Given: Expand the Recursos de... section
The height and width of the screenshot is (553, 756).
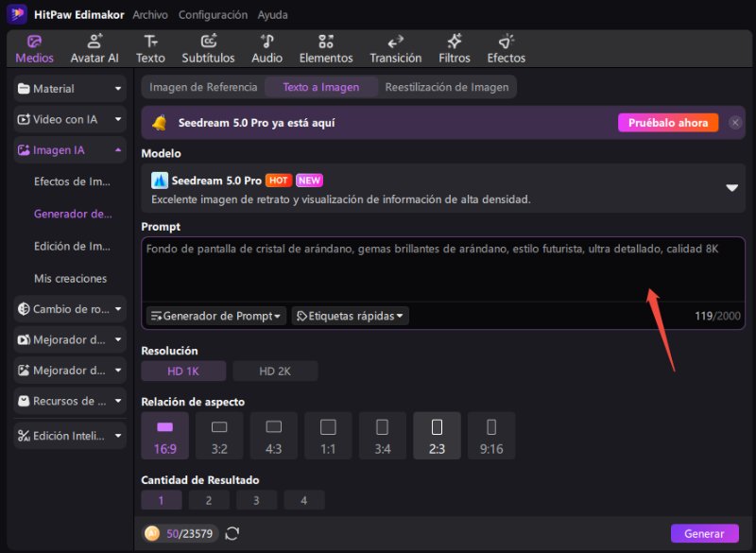Looking at the screenshot, I should click(70, 401).
